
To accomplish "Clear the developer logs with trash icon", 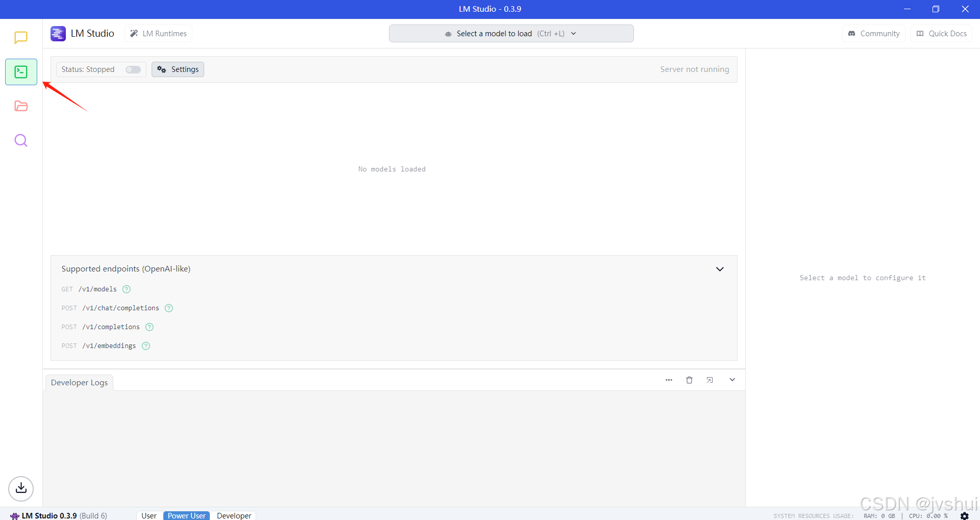I will 689,380.
